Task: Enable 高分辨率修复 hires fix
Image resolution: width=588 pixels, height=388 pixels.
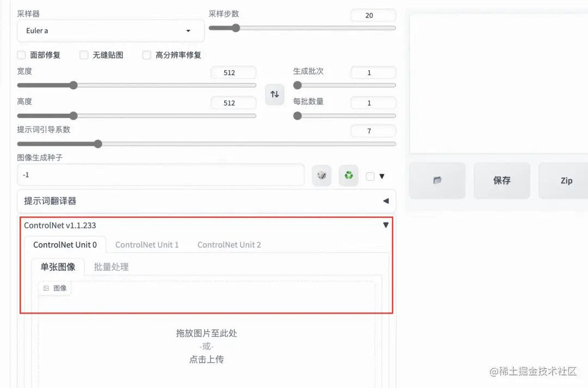Action: 146,55
